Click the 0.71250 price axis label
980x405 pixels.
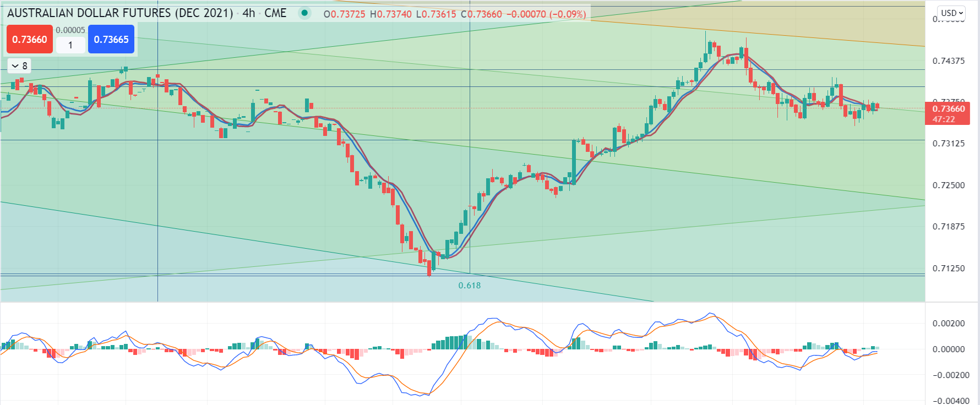click(949, 269)
